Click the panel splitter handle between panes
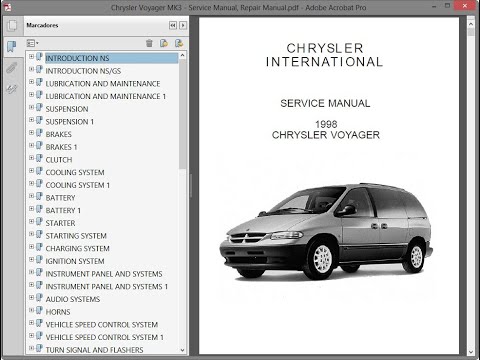This screenshot has width=480, height=360. click(191, 185)
